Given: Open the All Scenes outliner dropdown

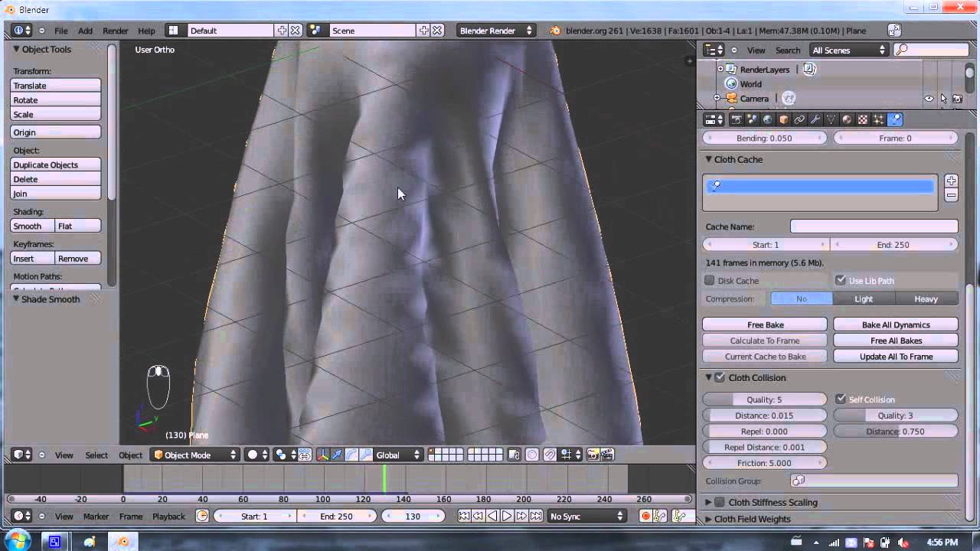Looking at the screenshot, I should tap(848, 51).
